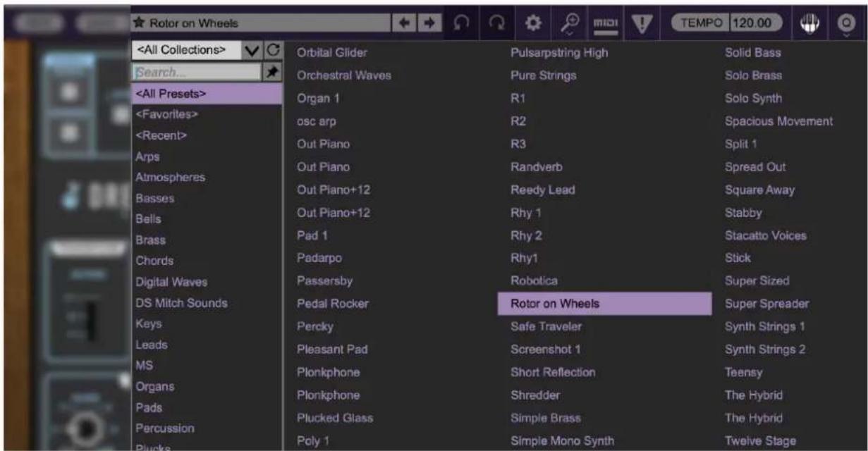Load the Pure Strings preset

pos(544,75)
